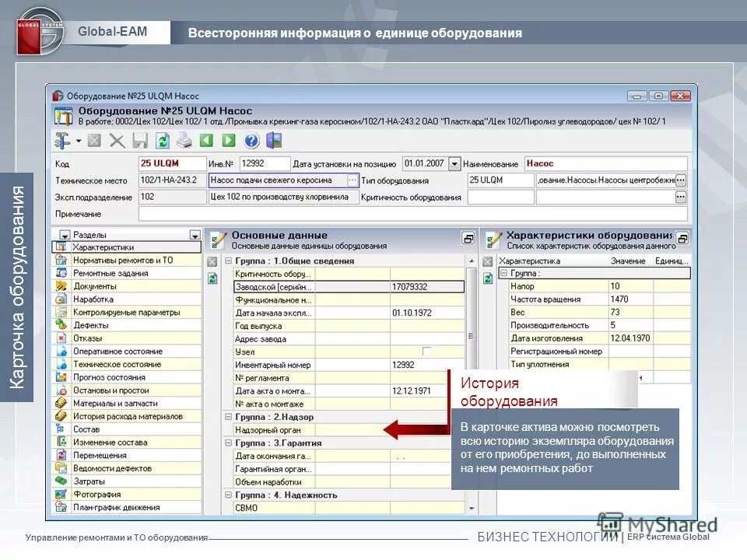Open the Дефекты section
747x560 pixels.
point(93,324)
